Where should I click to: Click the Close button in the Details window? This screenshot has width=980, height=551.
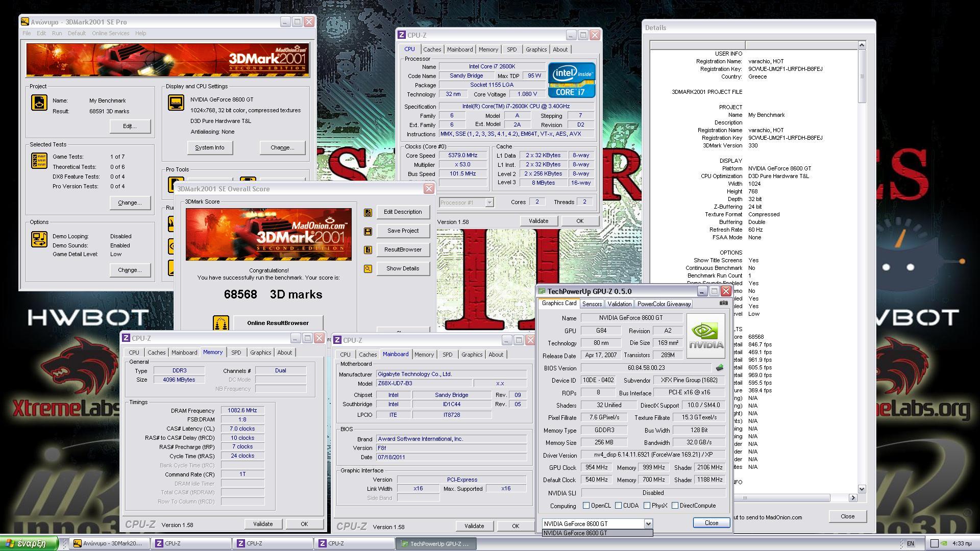pos(848,516)
